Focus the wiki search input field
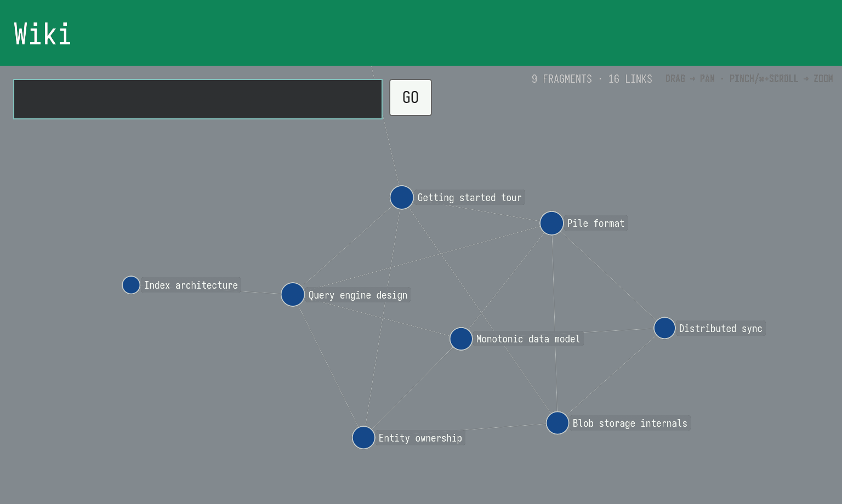 (x=198, y=99)
